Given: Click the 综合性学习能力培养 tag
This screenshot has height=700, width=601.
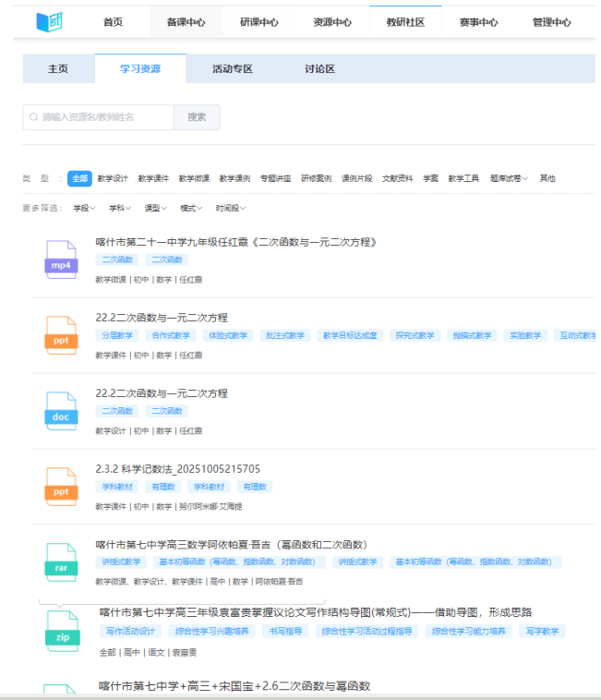Looking at the screenshot, I should [x=468, y=632].
